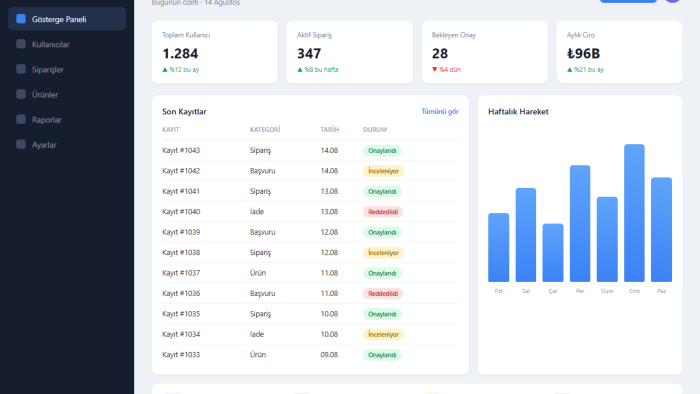Viewport: 700px width, 394px height.
Task: Click the Siparişler sidebar icon
Action: click(21, 69)
